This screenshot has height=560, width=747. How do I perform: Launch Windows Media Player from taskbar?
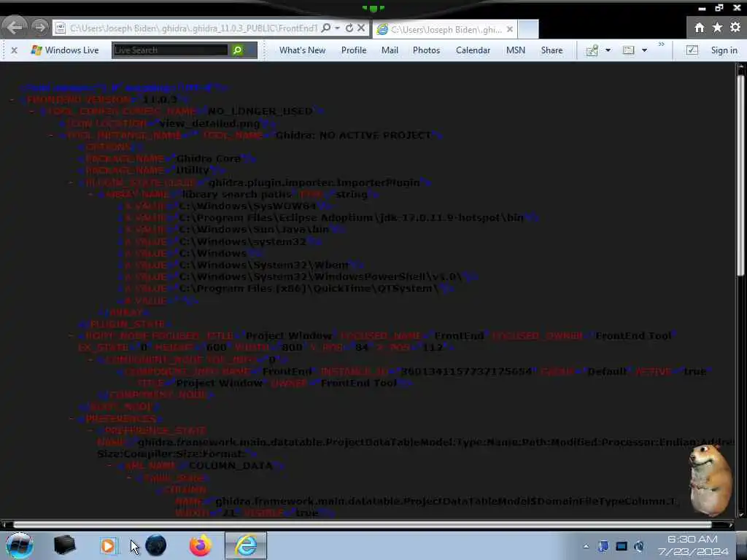click(x=108, y=545)
